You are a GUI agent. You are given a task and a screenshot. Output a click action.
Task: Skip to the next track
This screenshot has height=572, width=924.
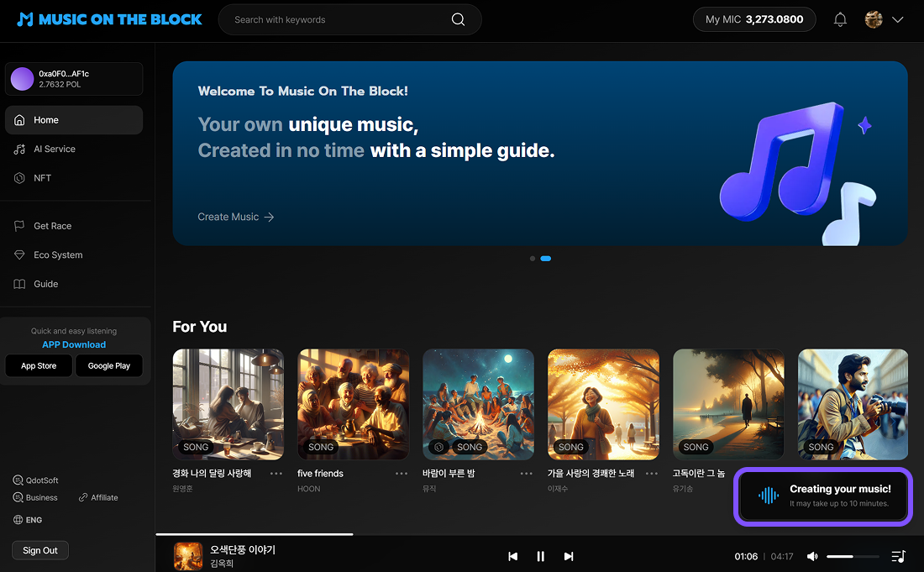point(569,556)
